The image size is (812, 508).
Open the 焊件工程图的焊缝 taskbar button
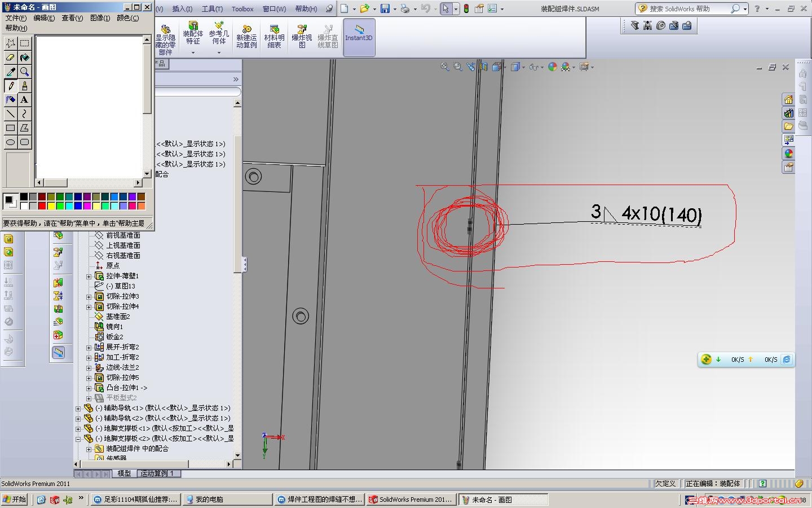[x=320, y=500]
